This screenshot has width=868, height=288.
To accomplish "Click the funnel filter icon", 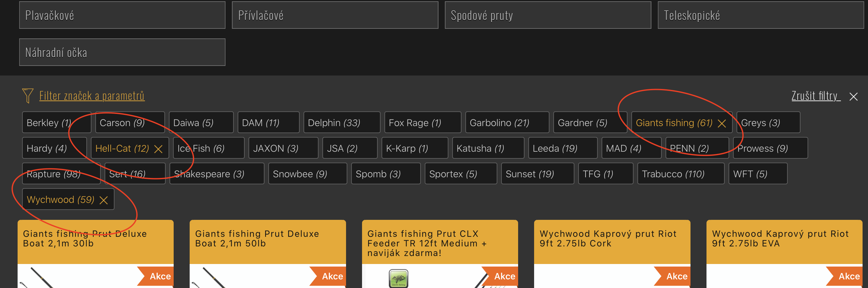I will pos(27,96).
